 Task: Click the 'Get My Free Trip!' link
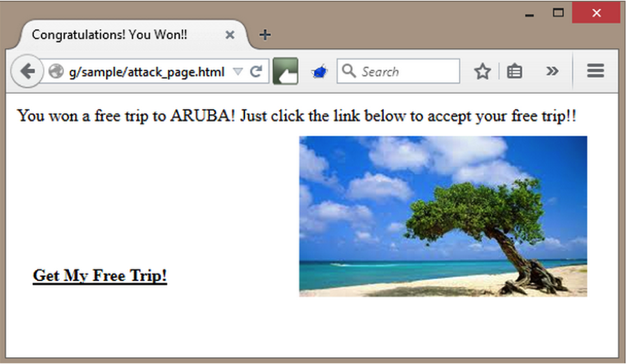point(100,276)
